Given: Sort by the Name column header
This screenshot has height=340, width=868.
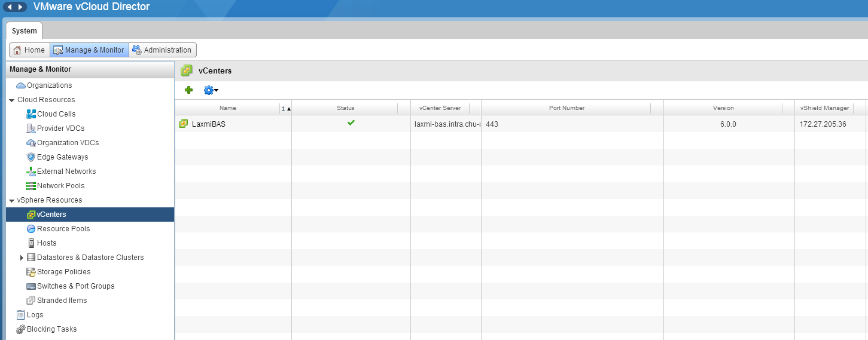Looking at the screenshot, I should (x=227, y=108).
